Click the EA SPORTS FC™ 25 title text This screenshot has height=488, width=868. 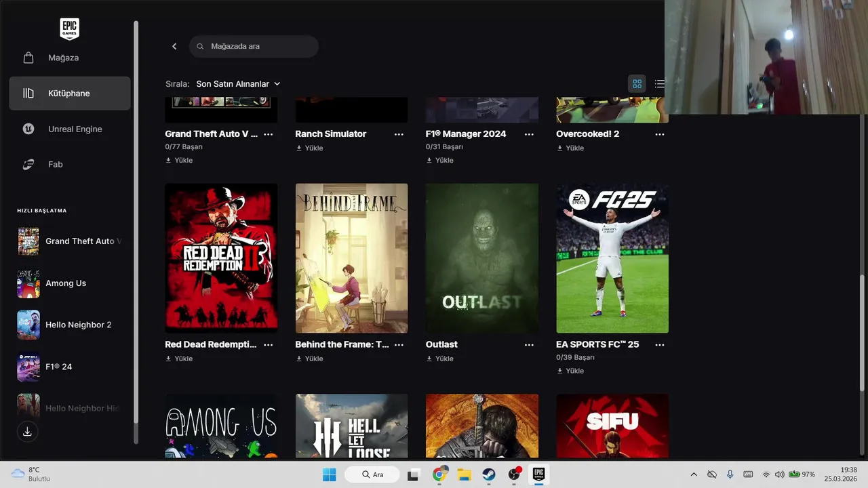click(597, 344)
